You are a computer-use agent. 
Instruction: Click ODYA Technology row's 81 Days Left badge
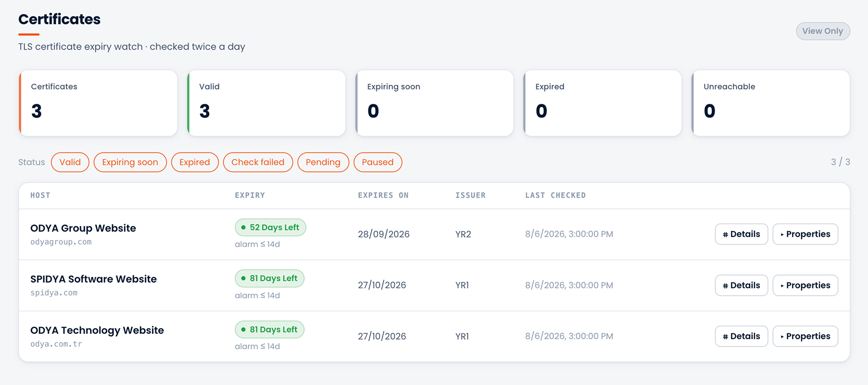[x=270, y=330]
